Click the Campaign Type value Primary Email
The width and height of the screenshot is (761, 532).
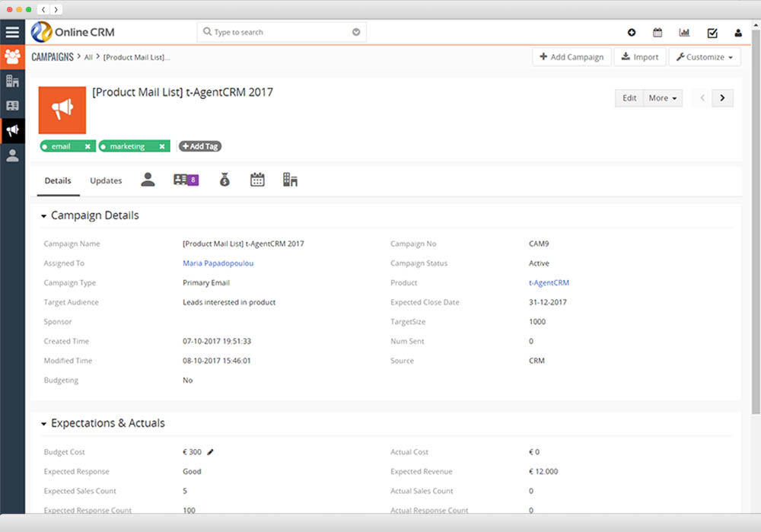click(x=206, y=282)
